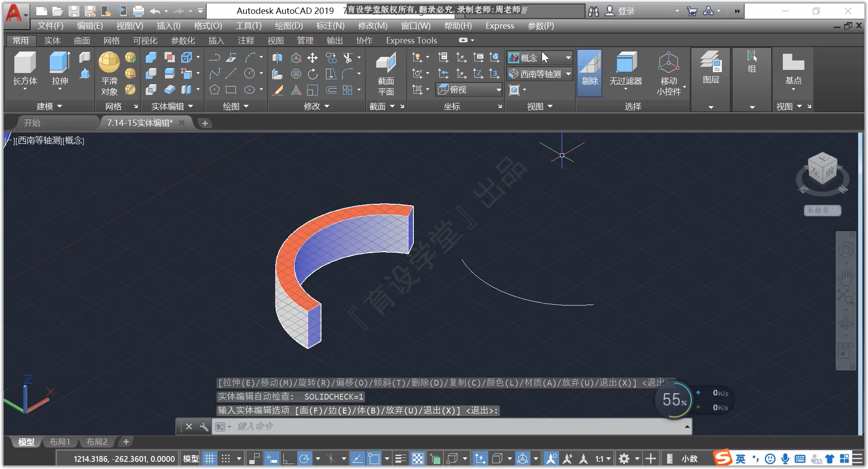This screenshot has width=868, height=469.
Task: Open the 文件(F) menu
Action: (x=50, y=26)
